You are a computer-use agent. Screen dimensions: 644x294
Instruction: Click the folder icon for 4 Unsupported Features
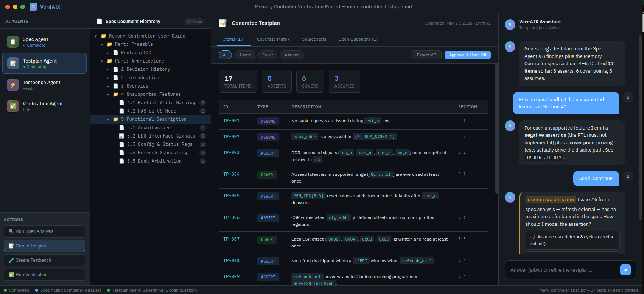pyautogui.click(x=115, y=94)
